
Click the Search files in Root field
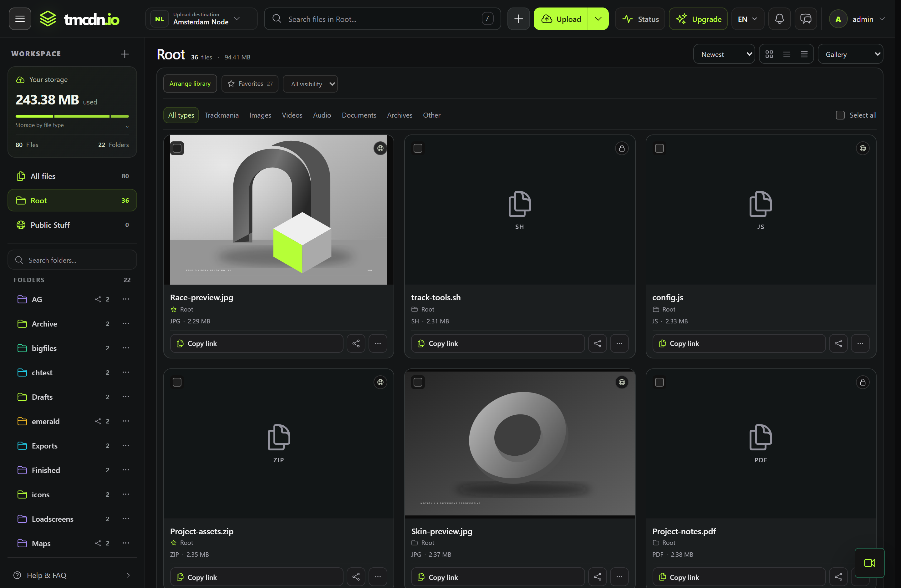[382, 18]
